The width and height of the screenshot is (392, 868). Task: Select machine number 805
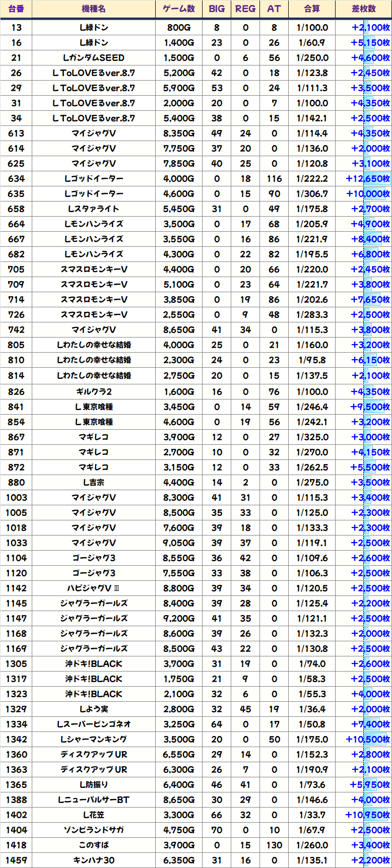click(16, 345)
